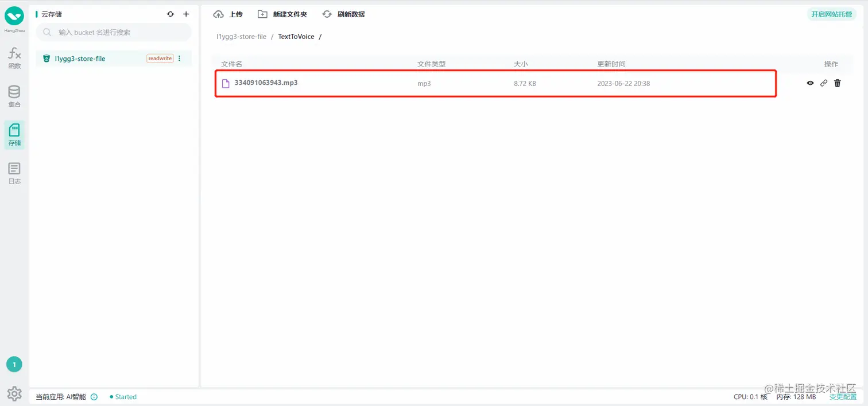Select the l1ygg3-store-file bucket

point(114,58)
